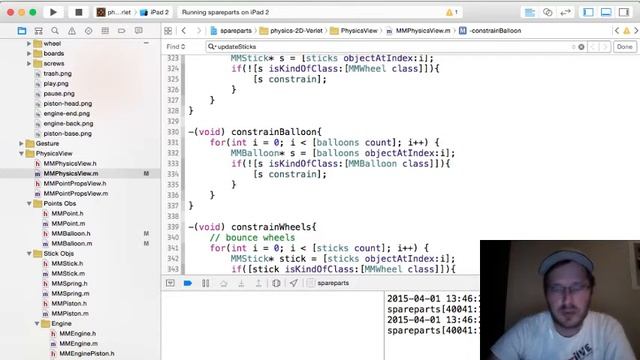Click MMPhysicsView.m in jump bar
This screenshot has width=640, height=360.
click(x=418, y=31)
